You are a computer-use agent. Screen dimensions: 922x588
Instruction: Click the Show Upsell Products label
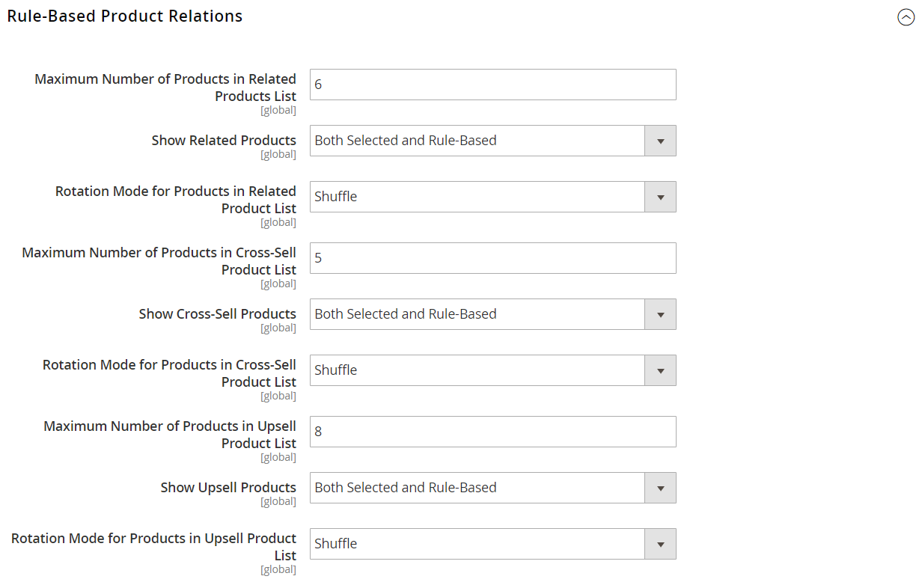pos(228,488)
